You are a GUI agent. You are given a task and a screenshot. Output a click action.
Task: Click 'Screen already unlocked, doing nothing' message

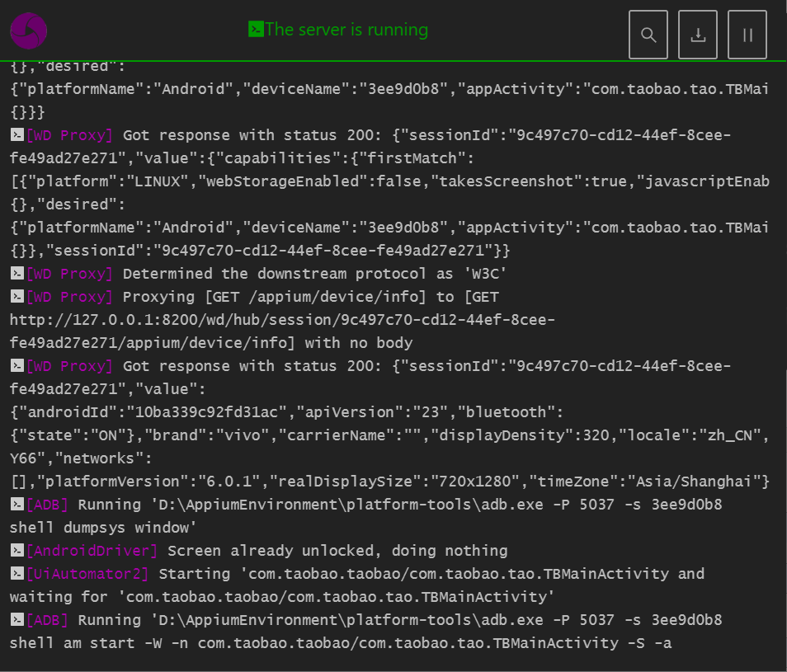tap(337, 551)
